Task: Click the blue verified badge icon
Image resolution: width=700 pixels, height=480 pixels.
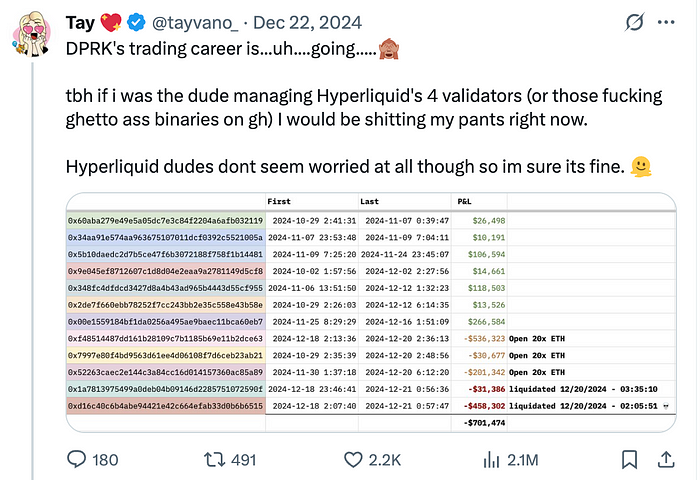Action: pos(136,22)
